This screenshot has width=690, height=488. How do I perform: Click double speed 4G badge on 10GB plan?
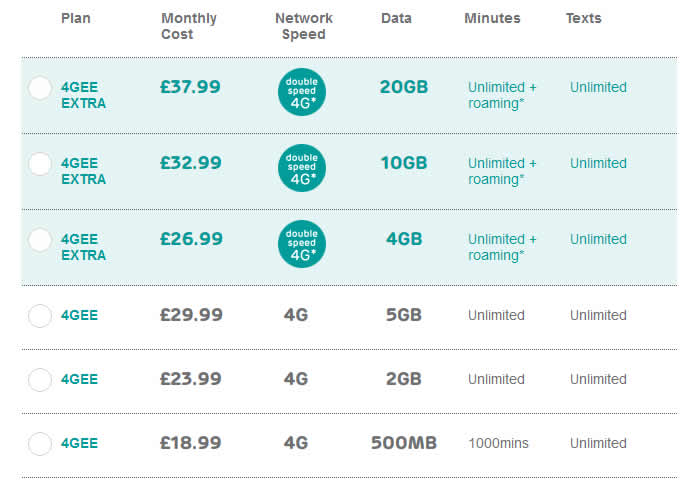(302, 168)
